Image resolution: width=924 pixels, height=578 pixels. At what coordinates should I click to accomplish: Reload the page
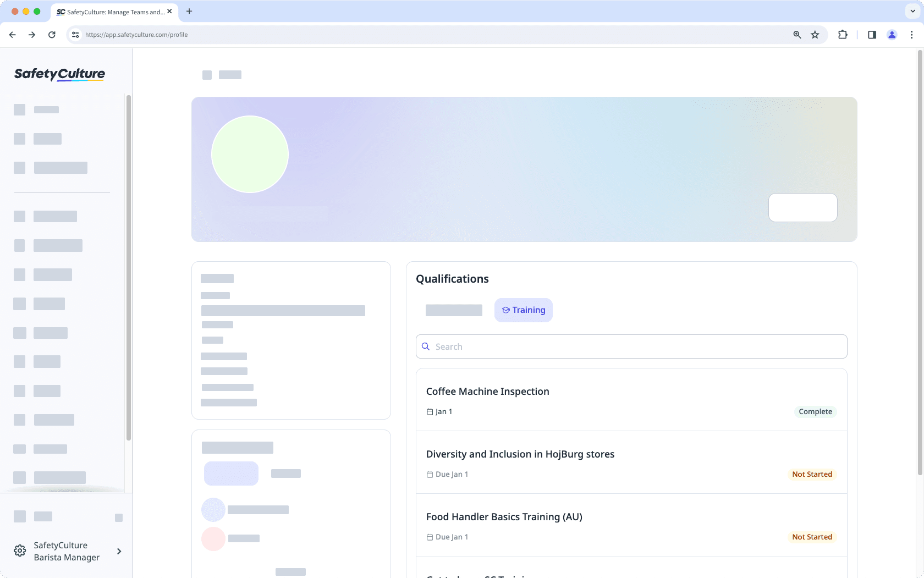[52, 35]
